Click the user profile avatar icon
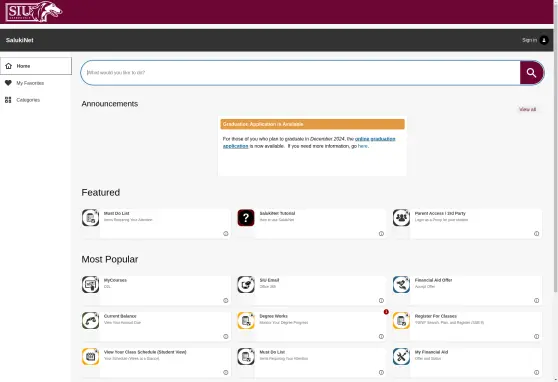 coord(544,40)
